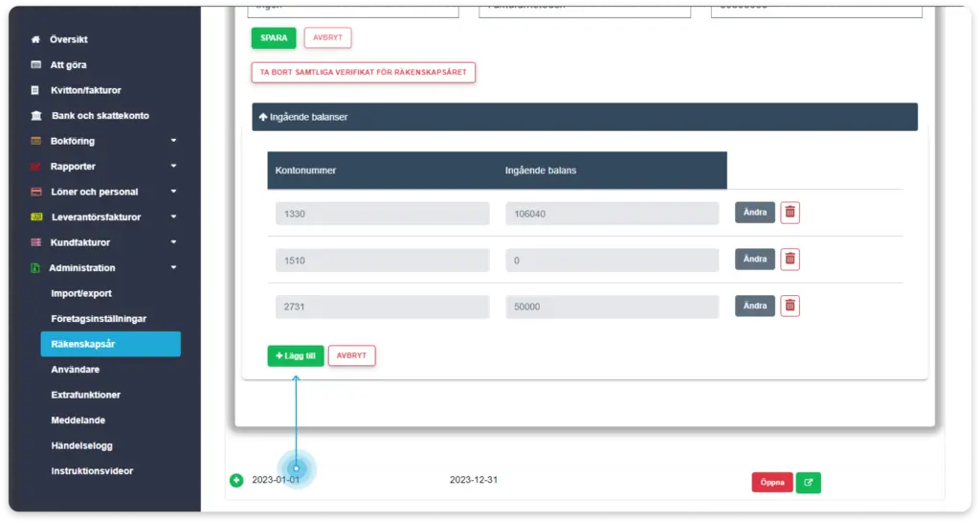Expand the Löner och personal submenu arrow
980x523 pixels.
[174, 192]
